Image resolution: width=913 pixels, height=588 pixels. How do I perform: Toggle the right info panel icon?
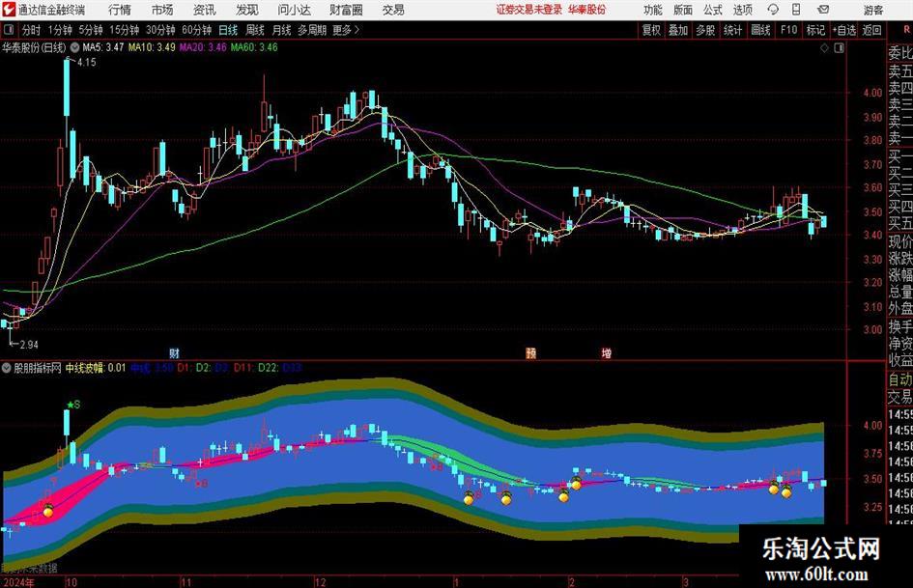(839, 47)
